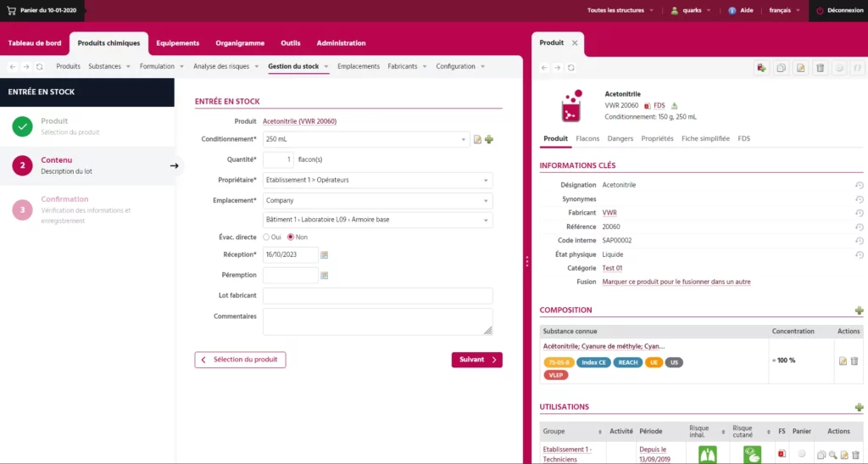The image size is (868, 464).
Task: Refresh the product panel with the reload icon
Action: pyautogui.click(x=571, y=67)
